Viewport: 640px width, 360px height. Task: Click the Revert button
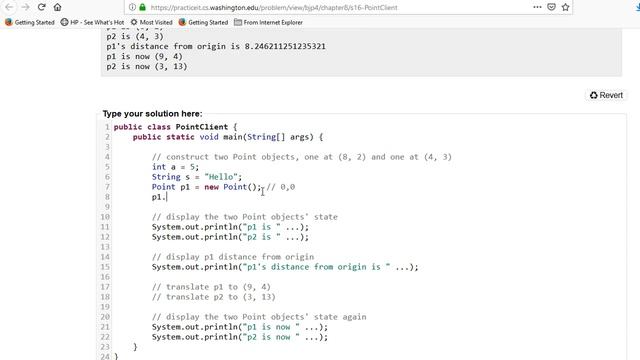pyautogui.click(x=607, y=95)
